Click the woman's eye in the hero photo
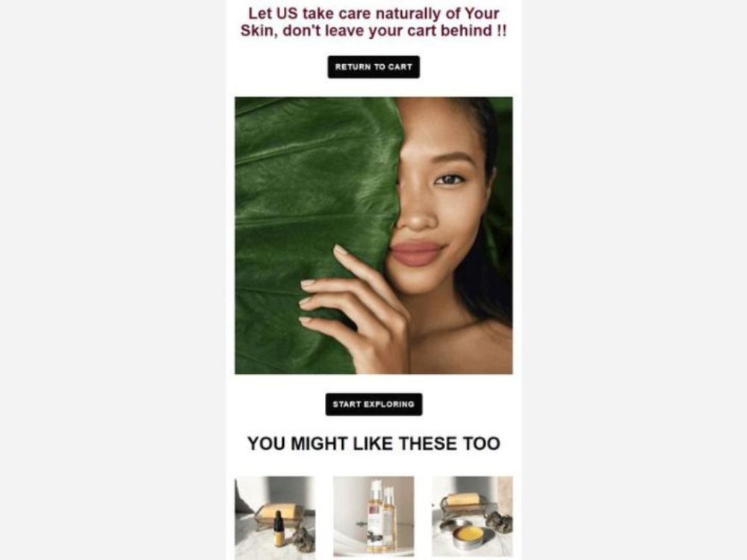 (449, 179)
